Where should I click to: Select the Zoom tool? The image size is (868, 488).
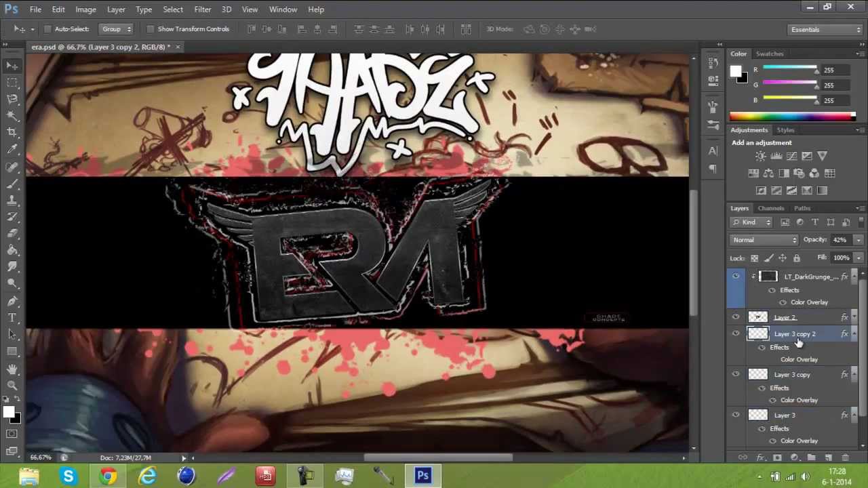[x=12, y=386]
